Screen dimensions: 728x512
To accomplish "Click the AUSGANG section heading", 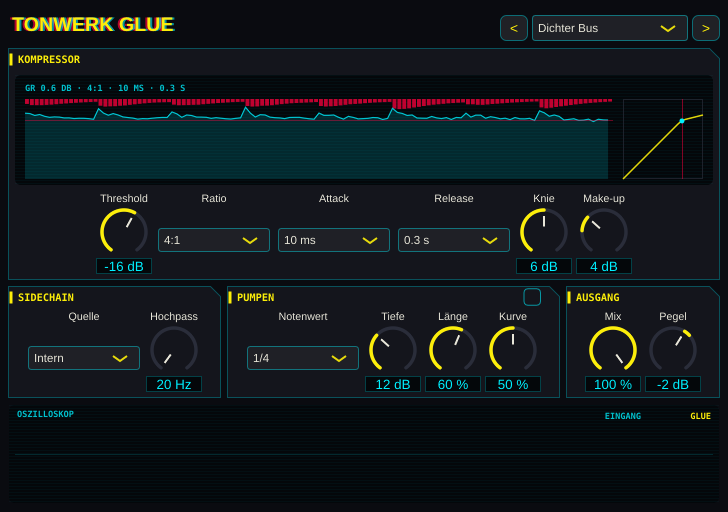I will pyautogui.click(x=598, y=298).
